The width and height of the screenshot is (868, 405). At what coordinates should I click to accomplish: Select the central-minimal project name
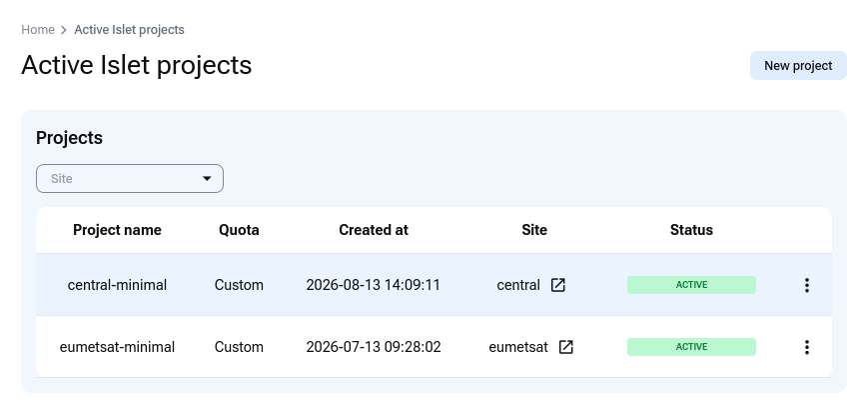click(117, 285)
